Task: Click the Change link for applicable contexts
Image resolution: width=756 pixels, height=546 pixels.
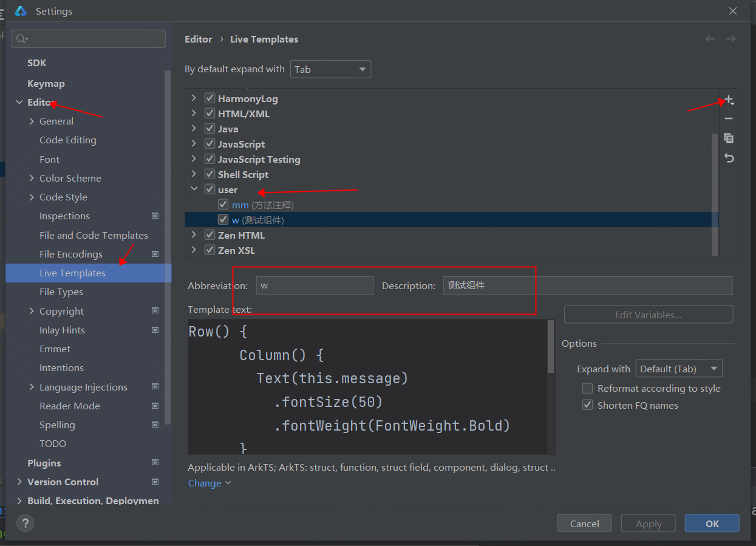Action: (205, 483)
